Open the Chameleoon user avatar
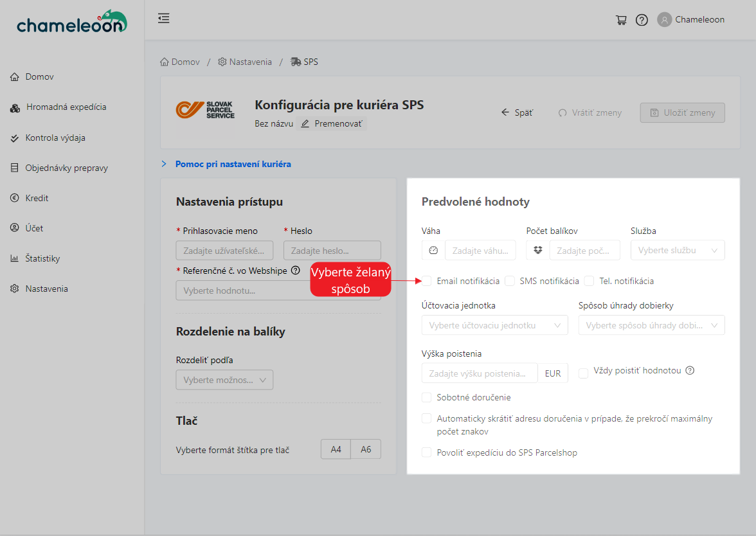The width and height of the screenshot is (756, 536). (665, 20)
